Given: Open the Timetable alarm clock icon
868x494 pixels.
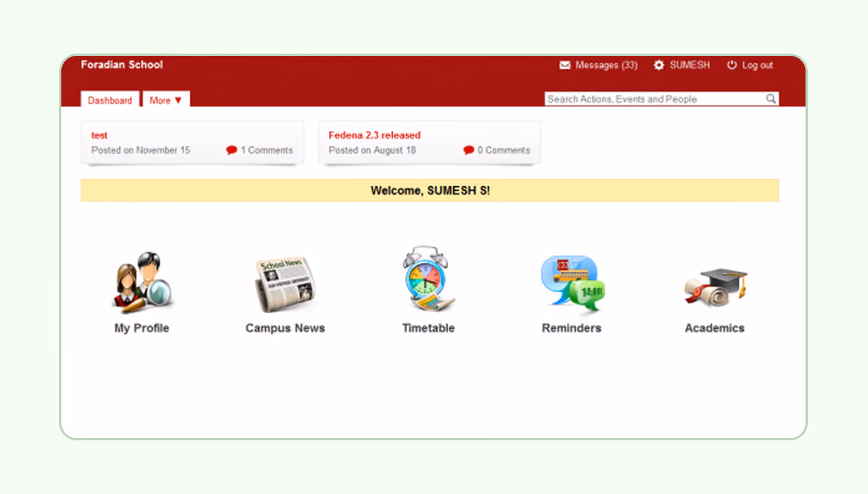Looking at the screenshot, I should [x=428, y=279].
